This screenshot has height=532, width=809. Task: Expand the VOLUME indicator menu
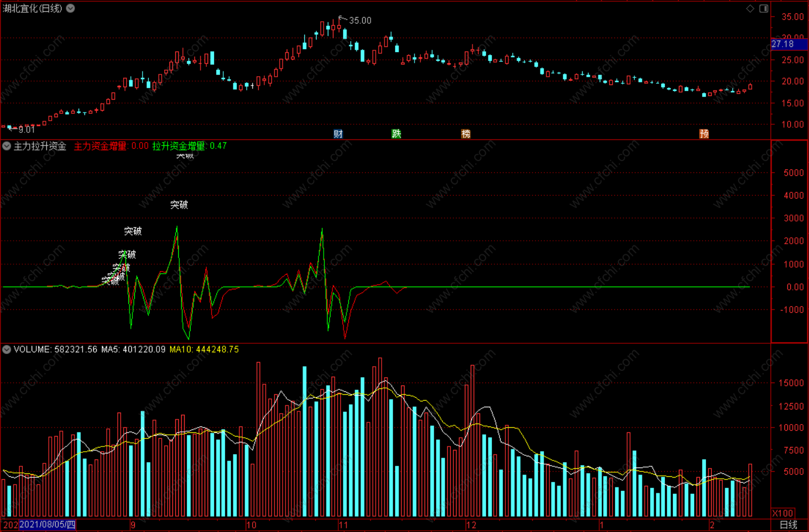[6, 349]
